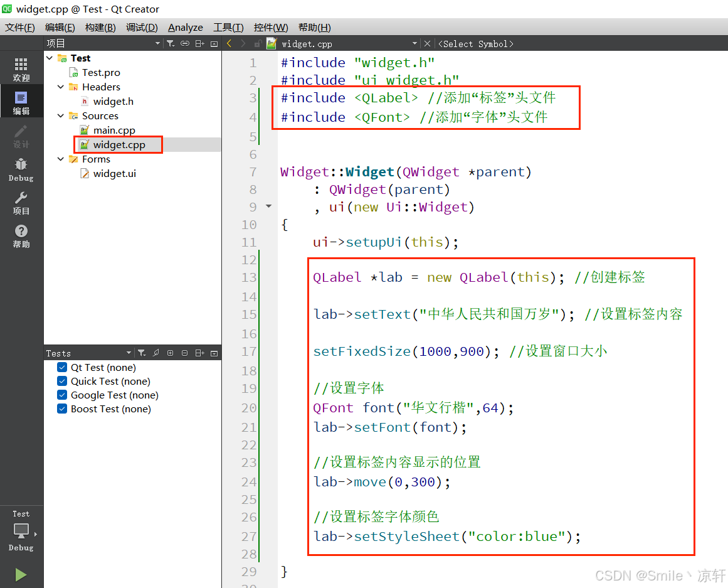Select widget.h in the project tree

[x=113, y=101]
